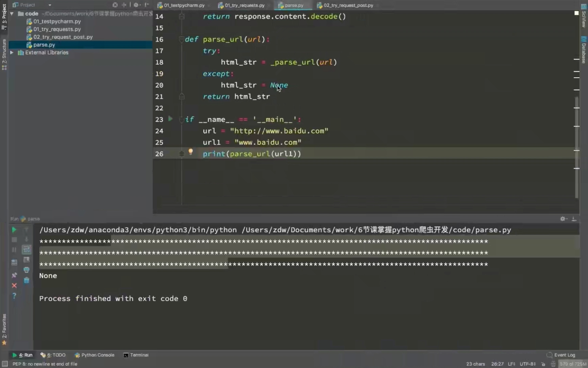Open the Python Console tool window
Viewport: 588px width, 368px height.
94,355
